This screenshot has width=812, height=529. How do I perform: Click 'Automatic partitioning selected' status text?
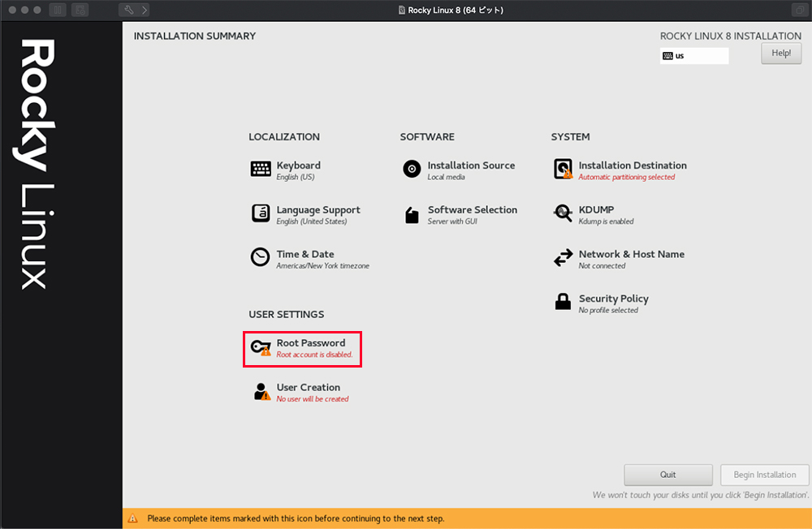coord(627,177)
